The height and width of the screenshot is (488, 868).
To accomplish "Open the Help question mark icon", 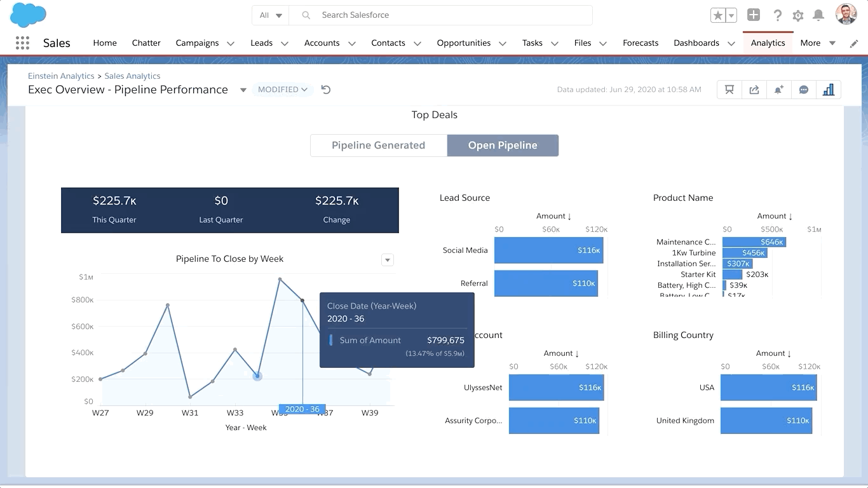I will (x=777, y=15).
